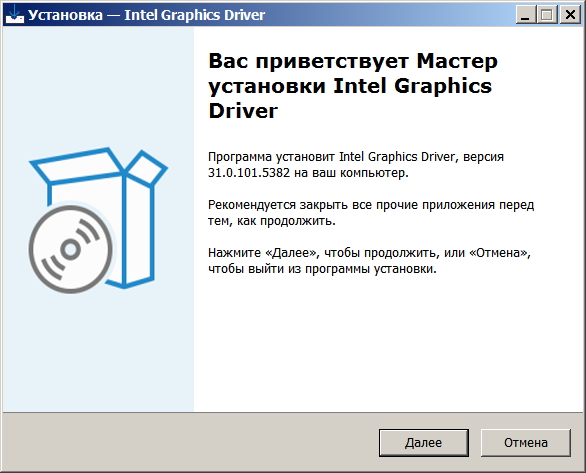Viewport: 586px width, 473px height.
Task: Continue setup with the Далее button
Action: 423,443
